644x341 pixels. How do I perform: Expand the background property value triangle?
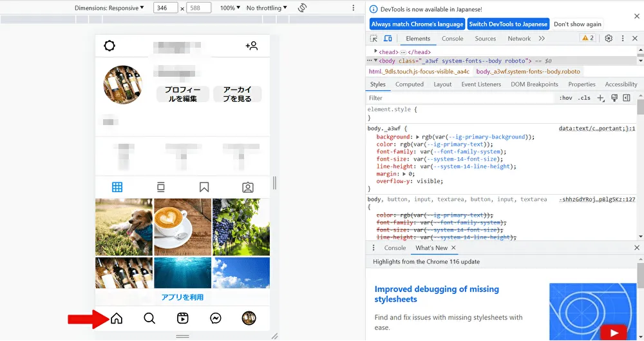click(x=418, y=137)
